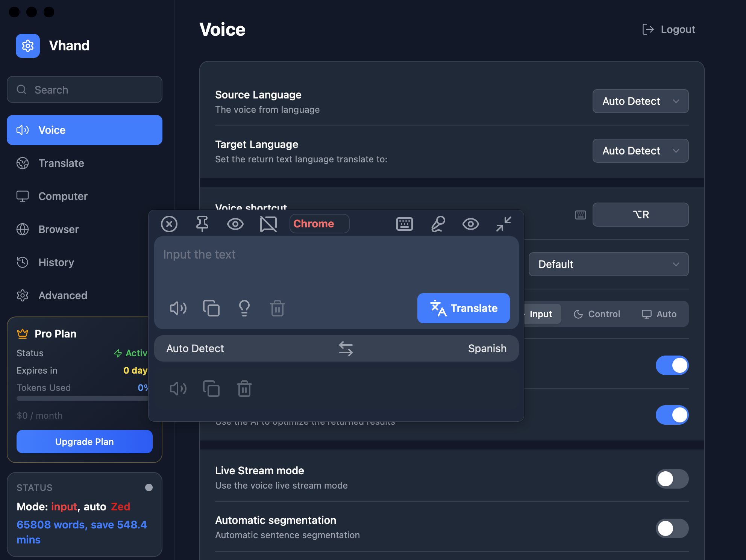Click the speaker icon under input text
This screenshot has height=560, width=746.
click(x=178, y=308)
